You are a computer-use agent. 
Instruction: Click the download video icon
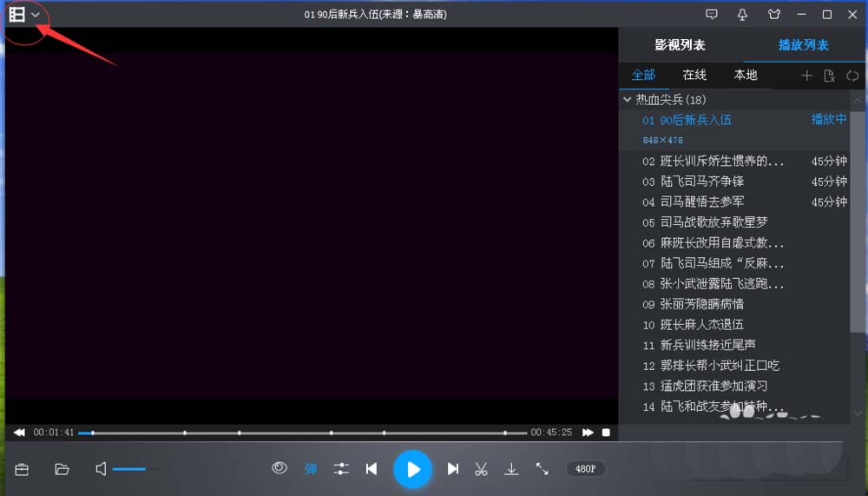(511, 469)
